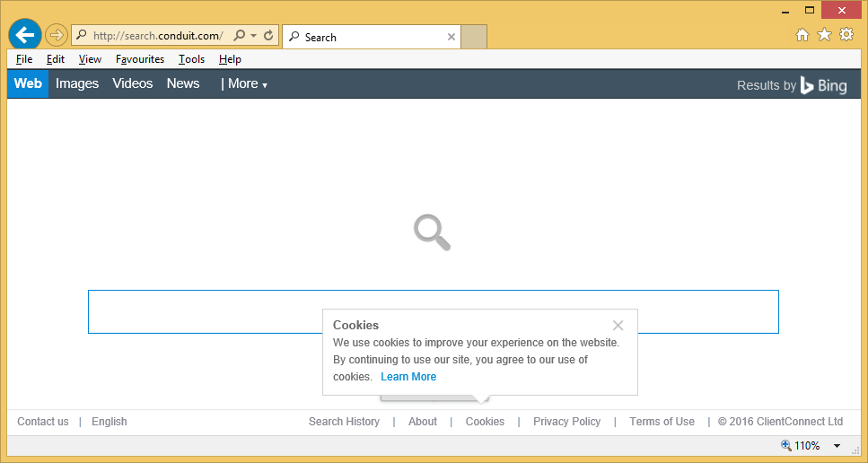This screenshot has width=868, height=463.
Task: Follow the Learn More cookies link
Action: 408,377
